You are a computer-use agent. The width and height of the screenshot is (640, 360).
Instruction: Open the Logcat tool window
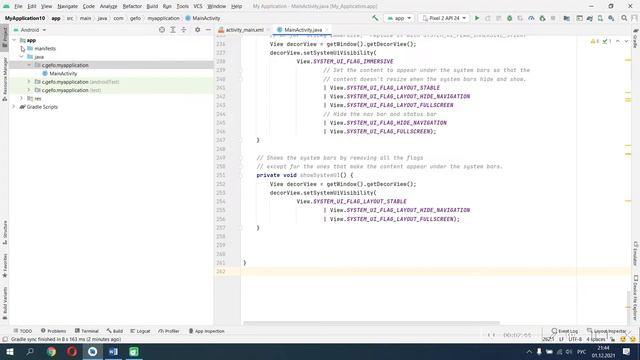point(140,331)
